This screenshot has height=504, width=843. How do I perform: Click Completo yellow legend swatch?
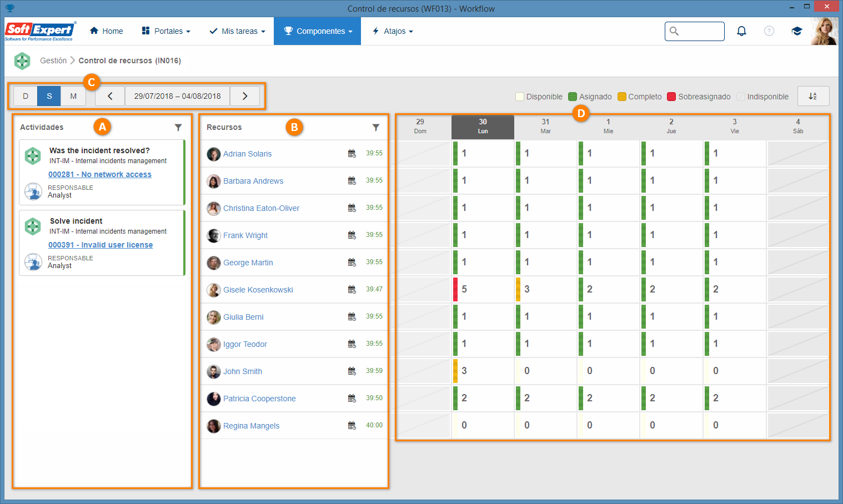[622, 97]
